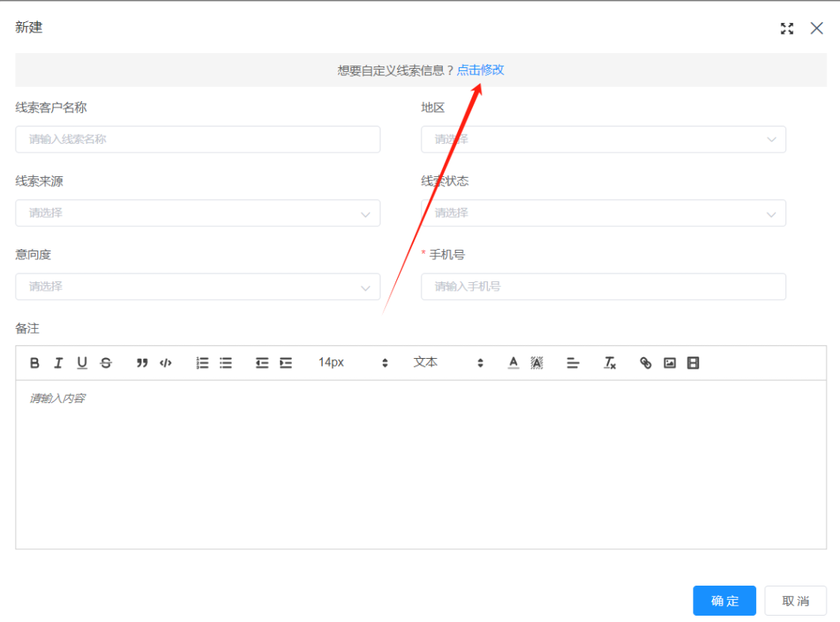This screenshot has width=840, height=622.
Task: Insert a video into the remarks
Action: point(693,363)
